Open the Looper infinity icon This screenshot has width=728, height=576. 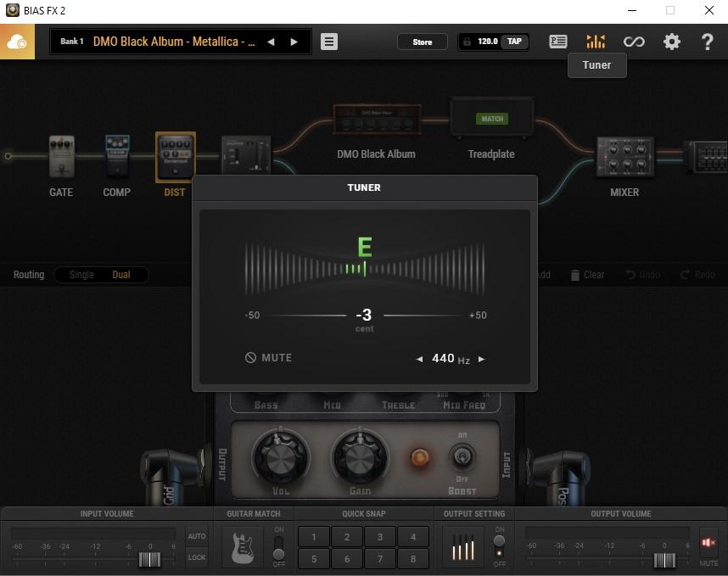pos(634,42)
